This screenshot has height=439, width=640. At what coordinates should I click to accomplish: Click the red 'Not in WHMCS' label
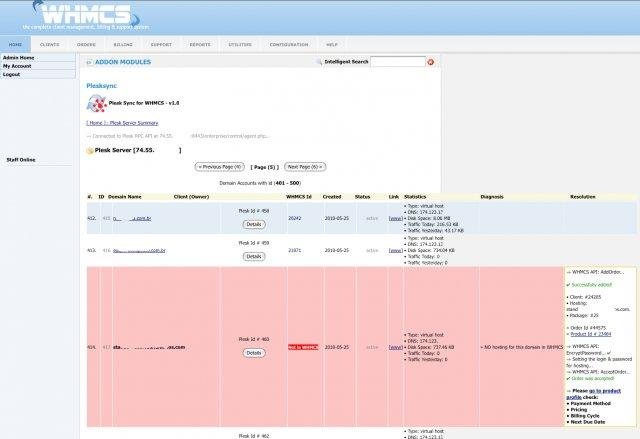[x=303, y=347]
